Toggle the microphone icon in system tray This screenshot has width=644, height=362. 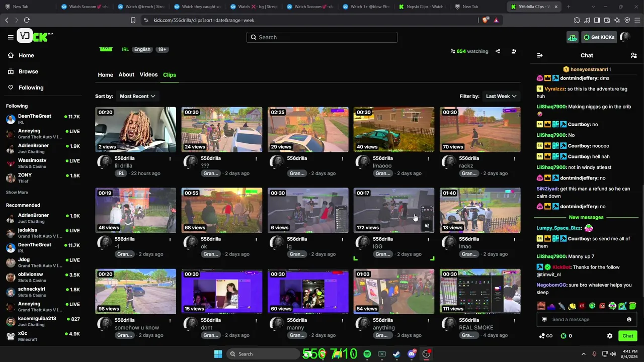(594, 354)
